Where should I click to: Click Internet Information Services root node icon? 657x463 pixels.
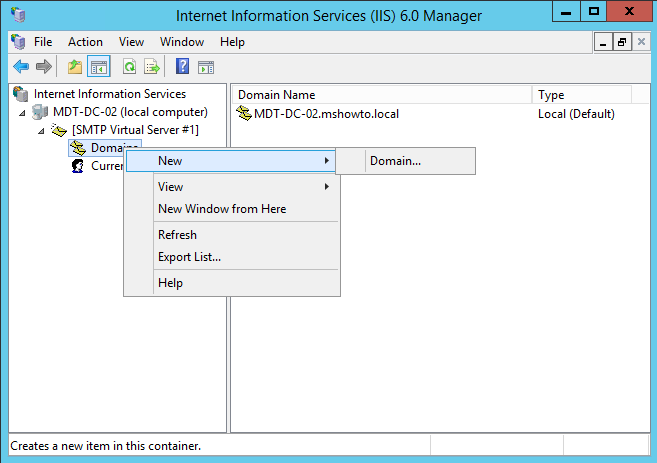click(x=21, y=94)
